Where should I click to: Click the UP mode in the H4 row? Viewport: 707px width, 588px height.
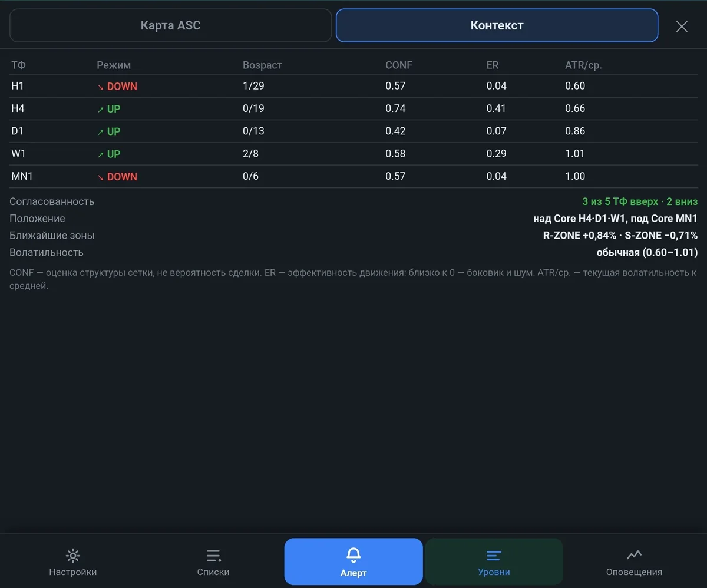tap(109, 108)
